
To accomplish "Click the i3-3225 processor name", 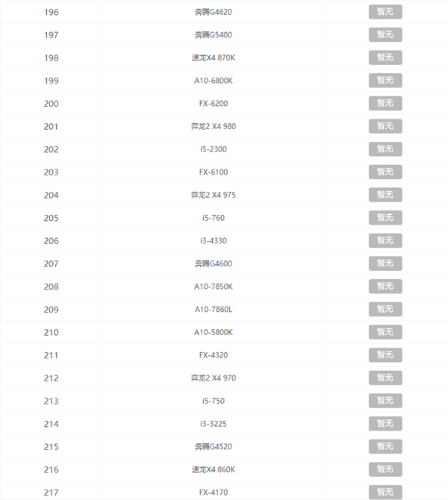I will (x=213, y=424).
